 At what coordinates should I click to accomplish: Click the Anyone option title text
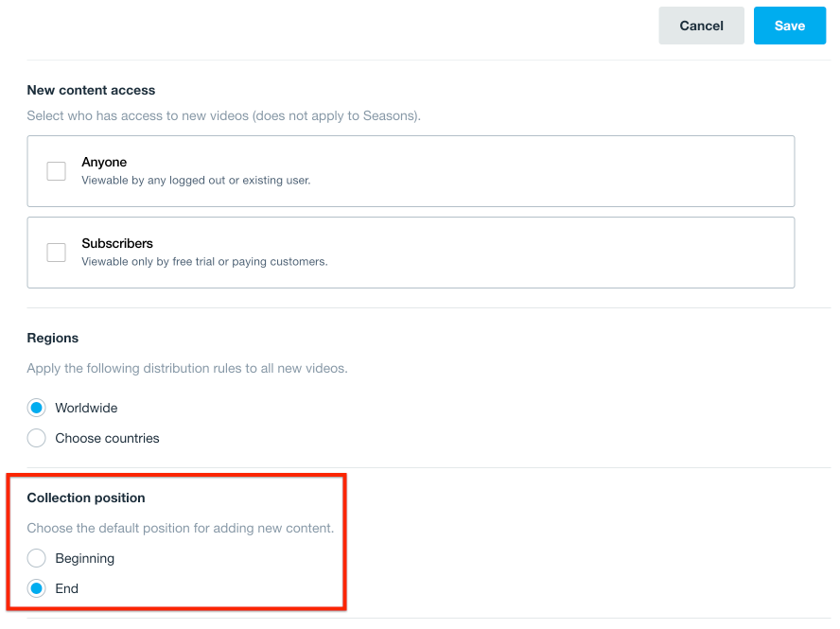pyautogui.click(x=104, y=162)
